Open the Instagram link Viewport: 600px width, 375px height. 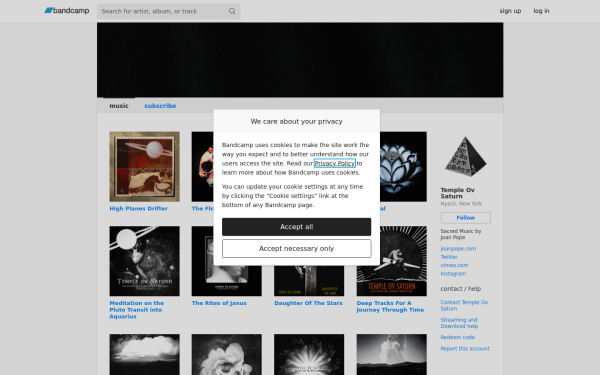pyautogui.click(x=453, y=274)
